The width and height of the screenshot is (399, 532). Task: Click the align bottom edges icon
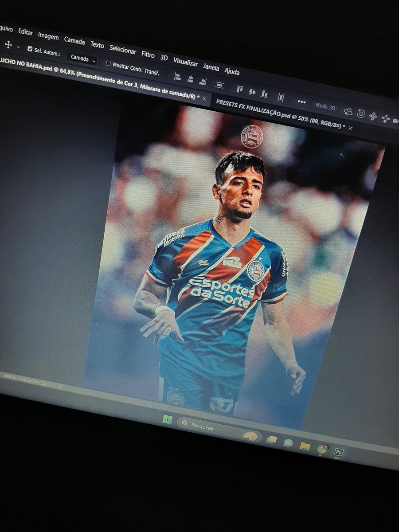coord(264,94)
